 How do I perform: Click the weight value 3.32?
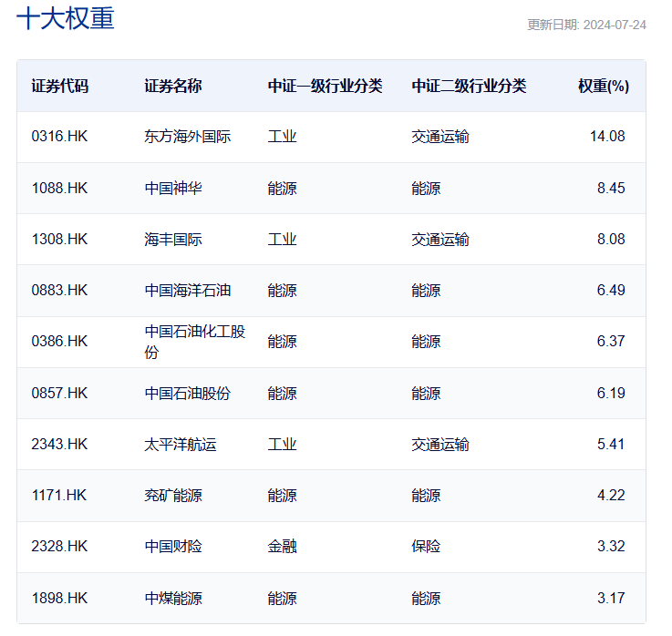611,546
